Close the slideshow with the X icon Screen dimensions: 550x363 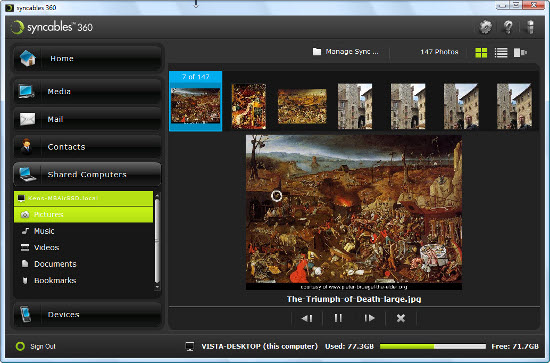(x=401, y=318)
